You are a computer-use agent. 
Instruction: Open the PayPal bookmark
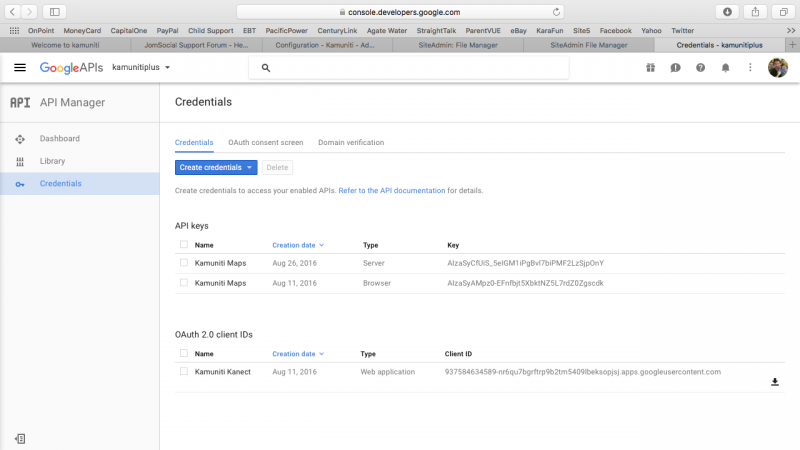167,31
